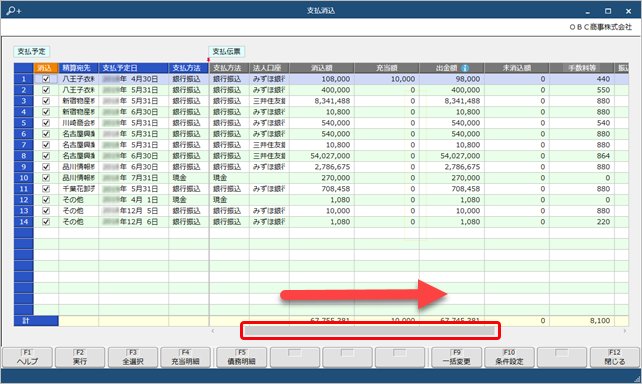Click 千葉花卸 payee cell in row 11
642x384 pixels.
pos(78,189)
